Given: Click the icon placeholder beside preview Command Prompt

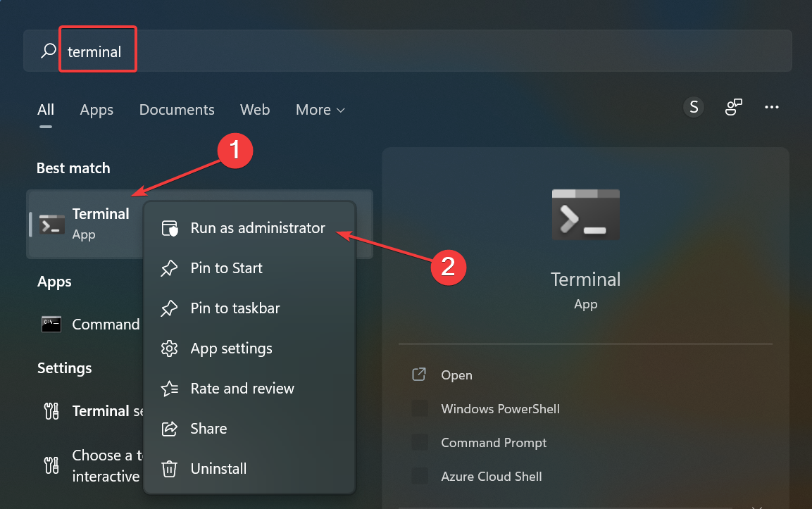Looking at the screenshot, I should 420,442.
